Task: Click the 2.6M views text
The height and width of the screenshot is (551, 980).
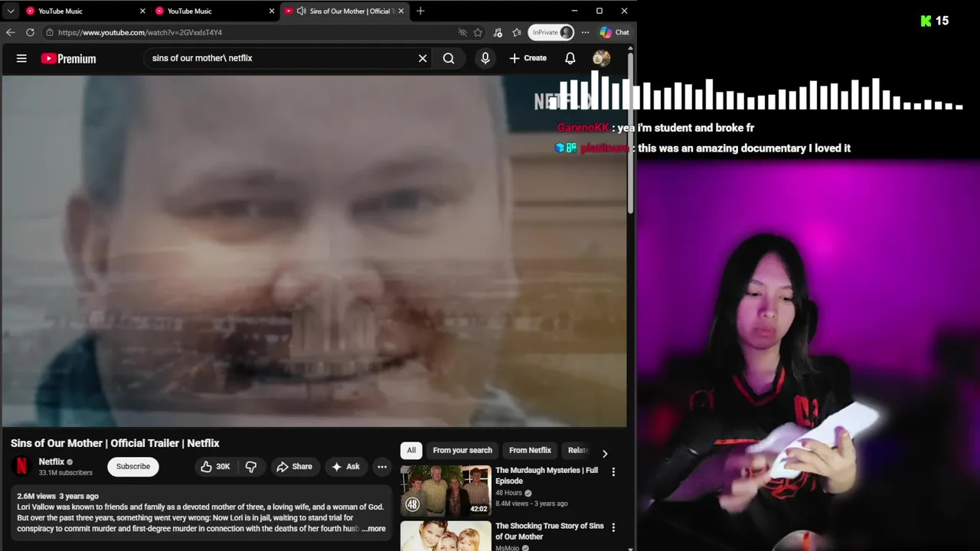Action: (34, 496)
